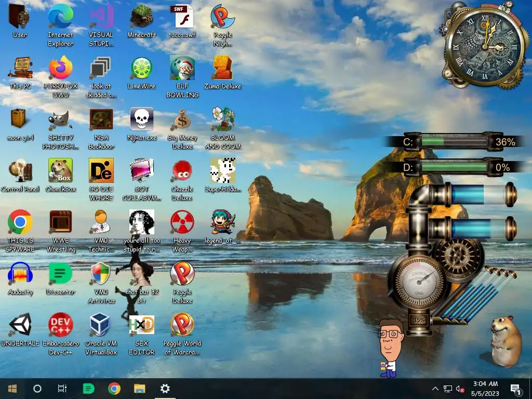Viewport: 532px width, 399px height.
Task: Open the Peggle Nights desktop icon
Action: point(222,16)
